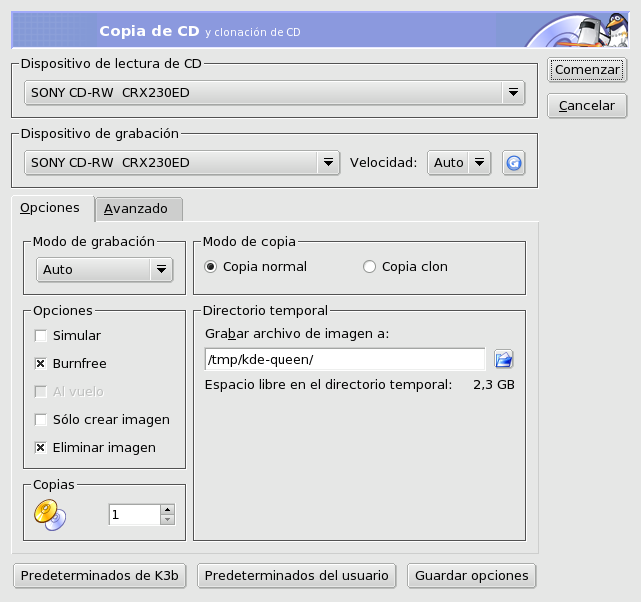Select Copia normal radio button
Viewport: 641px width, 602px height.
(210, 267)
